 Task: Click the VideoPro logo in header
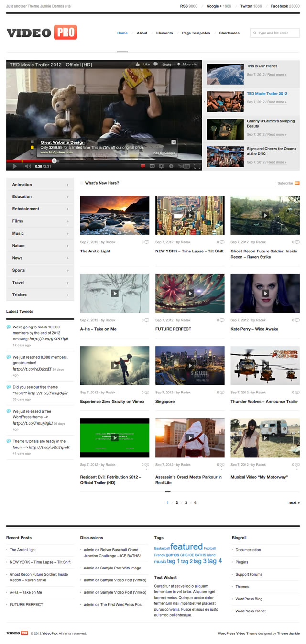pos(42,33)
